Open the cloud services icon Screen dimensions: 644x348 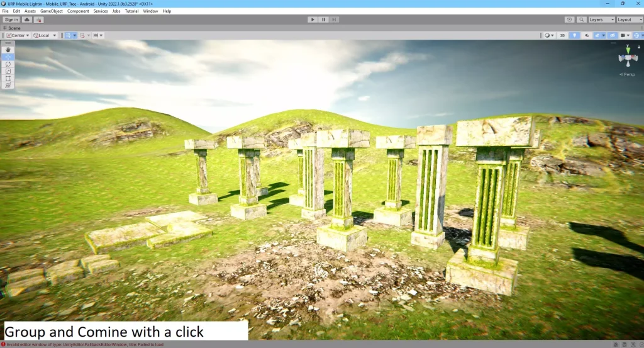coord(27,20)
